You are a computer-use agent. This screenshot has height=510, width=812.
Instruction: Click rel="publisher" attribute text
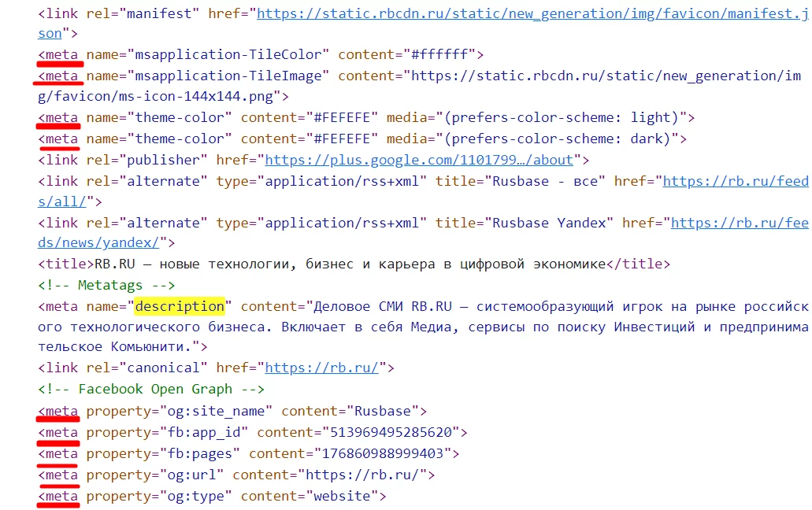[147, 161]
